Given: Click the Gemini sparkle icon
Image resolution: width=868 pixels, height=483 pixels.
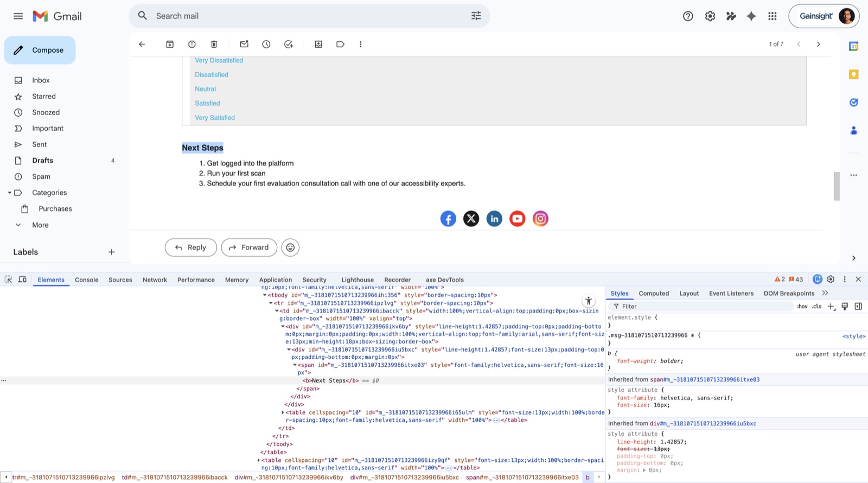Looking at the screenshot, I should click(x=751, y=16).
